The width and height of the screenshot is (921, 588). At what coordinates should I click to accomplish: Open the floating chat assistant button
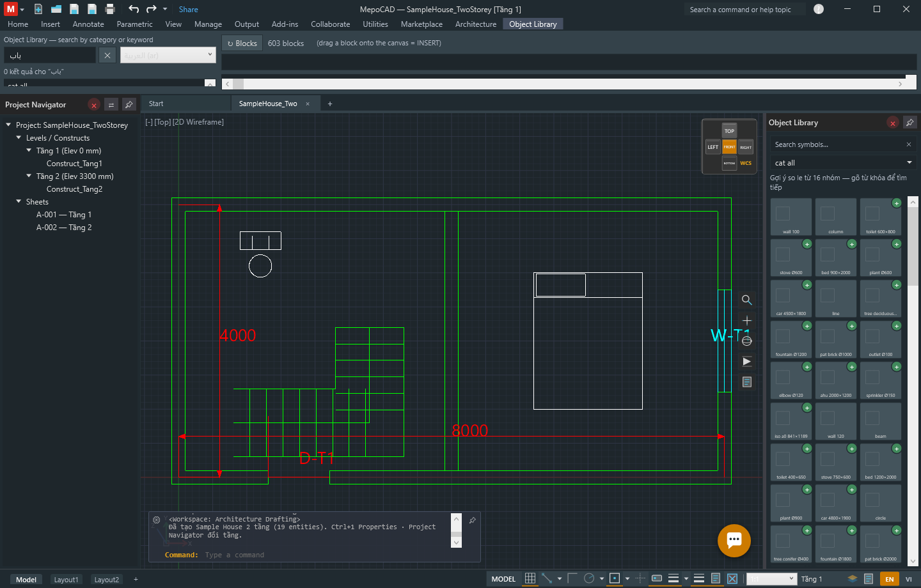[734, 540]
